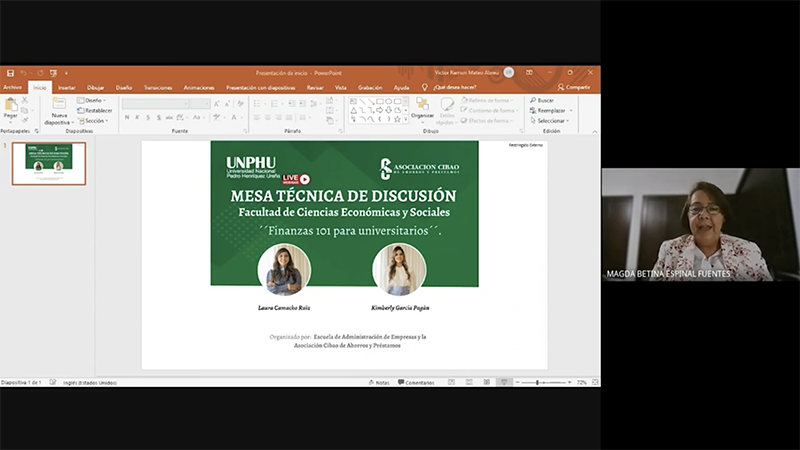Switch to the Animaciones tab
This screenshot has height=450, width=800.
199,88
